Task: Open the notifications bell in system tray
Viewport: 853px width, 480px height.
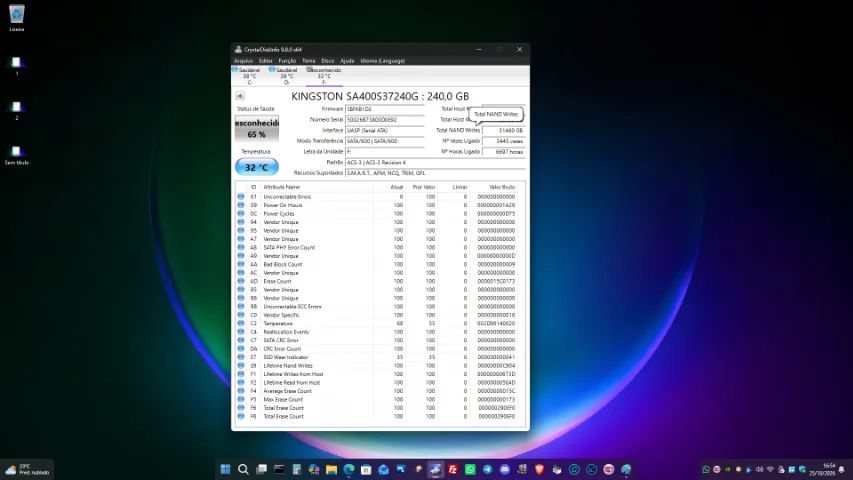Action: coord(842,469)
